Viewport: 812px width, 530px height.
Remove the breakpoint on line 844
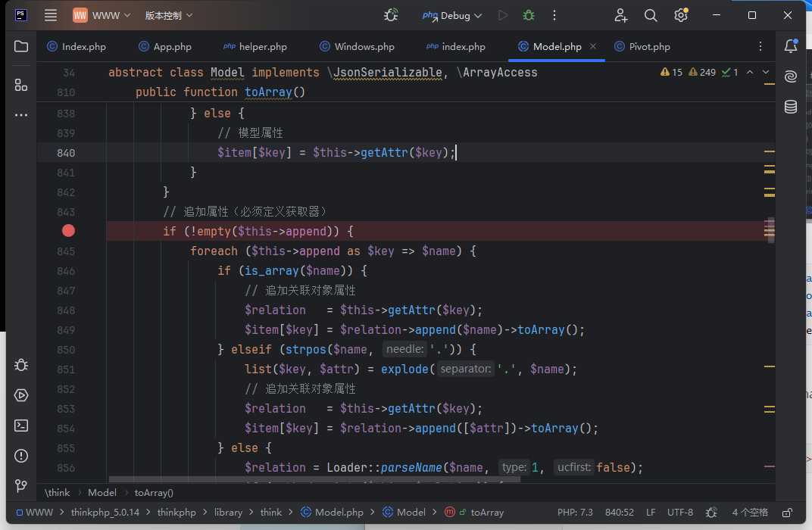point(68,231)
